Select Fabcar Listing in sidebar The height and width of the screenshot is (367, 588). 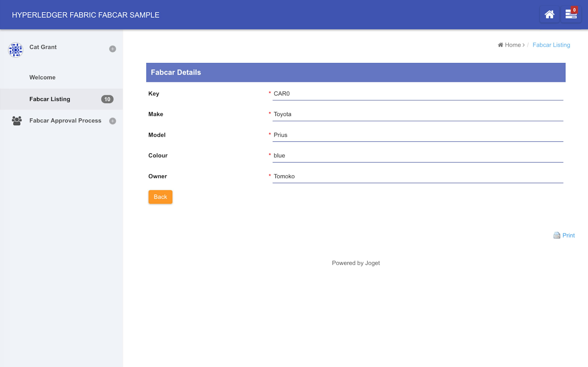coord(50,99)
